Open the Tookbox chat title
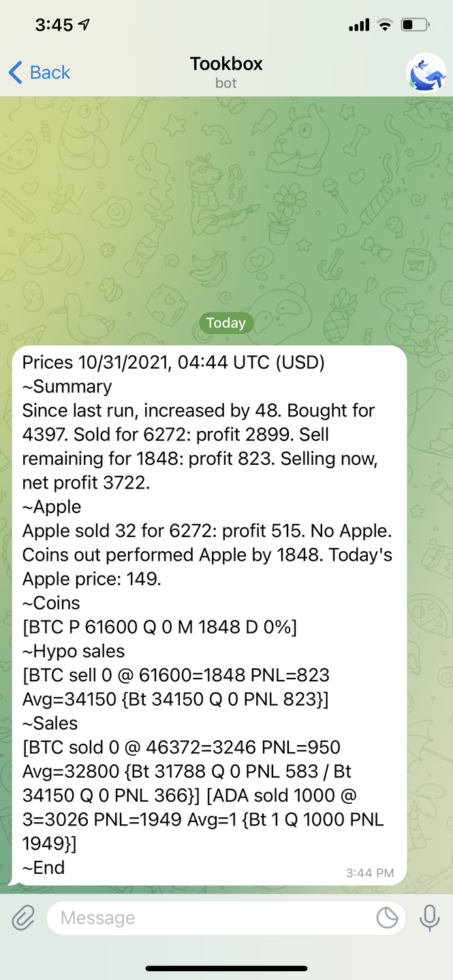 226,64
